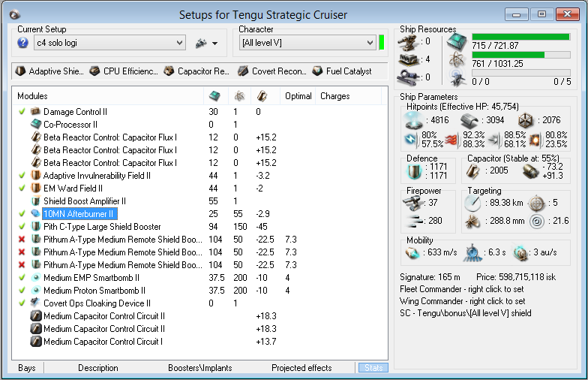Click the max velocity Mobility icon
Viewport: 588px width, 380px height.
(x=412, y=252)
